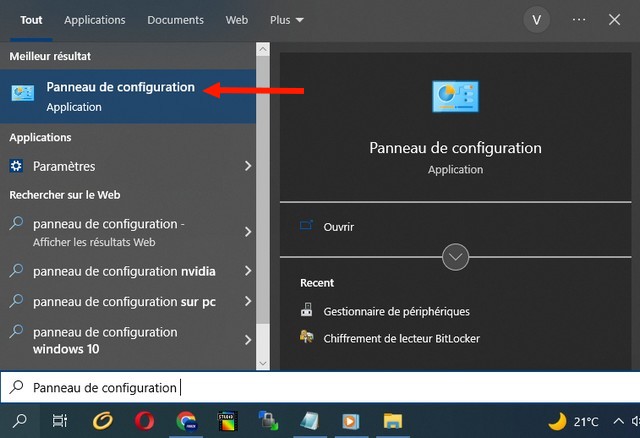Screen dimensions: 640x438
Task: Expand the Paramètres result arrow
Action: click(x=248, y=166)
